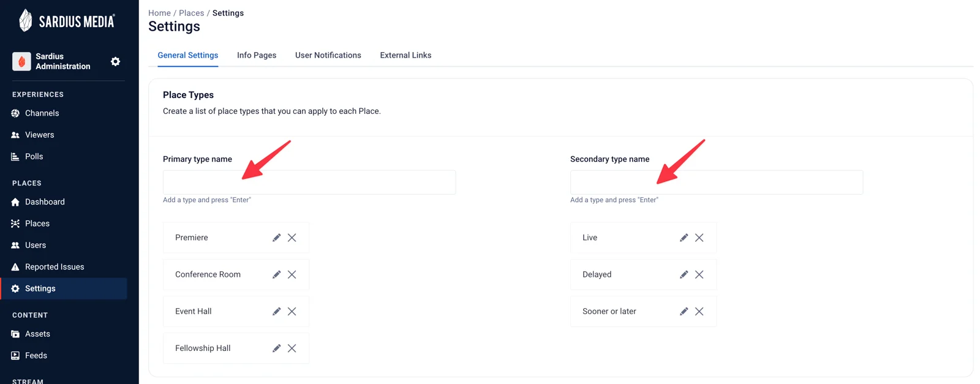Click the Place Types heading

click(188, 95)
